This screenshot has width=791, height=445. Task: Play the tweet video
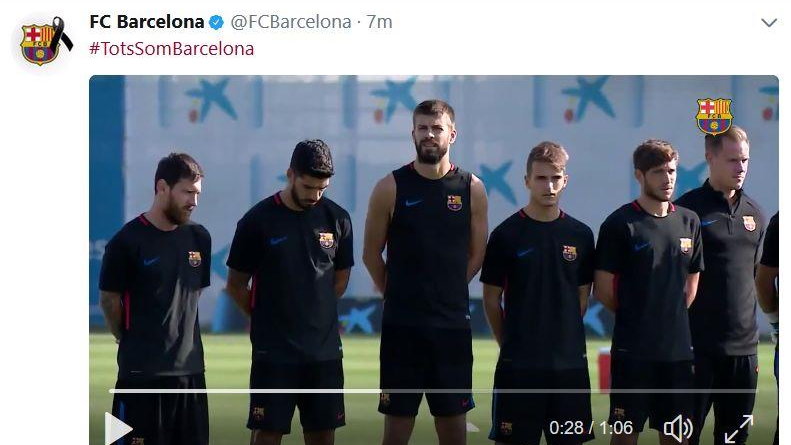(x=118, y=428)
